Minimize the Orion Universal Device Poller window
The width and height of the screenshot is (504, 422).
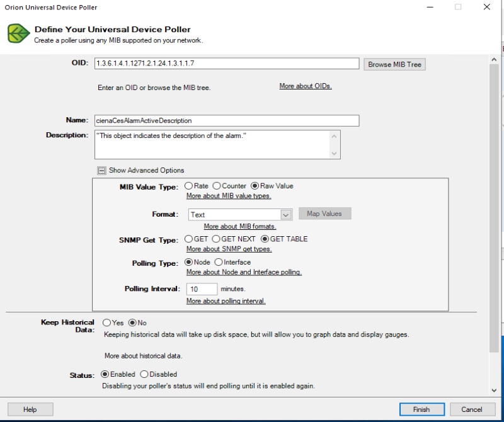(430, 7)
